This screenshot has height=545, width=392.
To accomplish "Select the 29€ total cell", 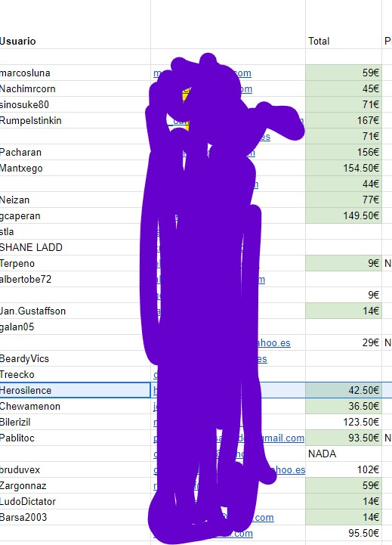I will 344,342.
